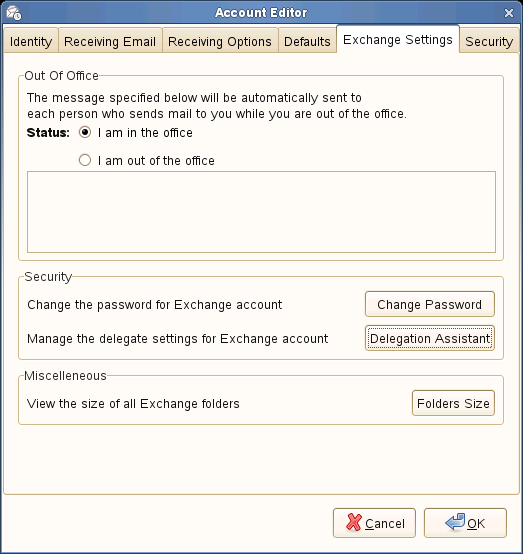The height and width of the screenshot is (554, 523).
Task: Click the 'I am out of the office' label text
Action: tap(156, 161)
